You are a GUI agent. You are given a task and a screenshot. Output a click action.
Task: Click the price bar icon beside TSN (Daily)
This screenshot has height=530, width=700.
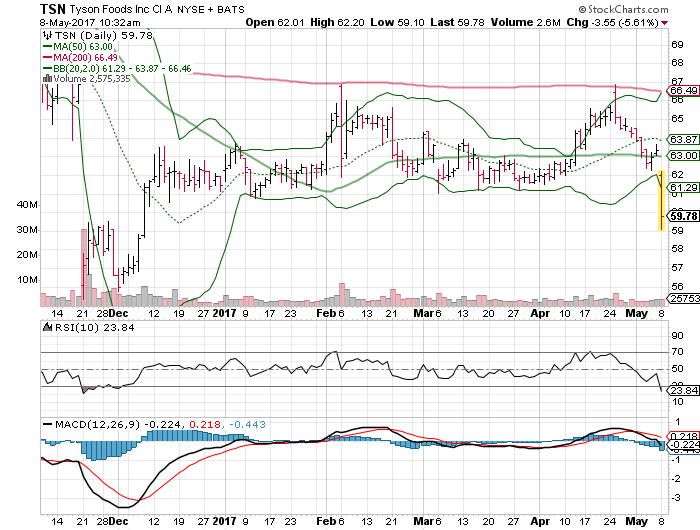47,35
